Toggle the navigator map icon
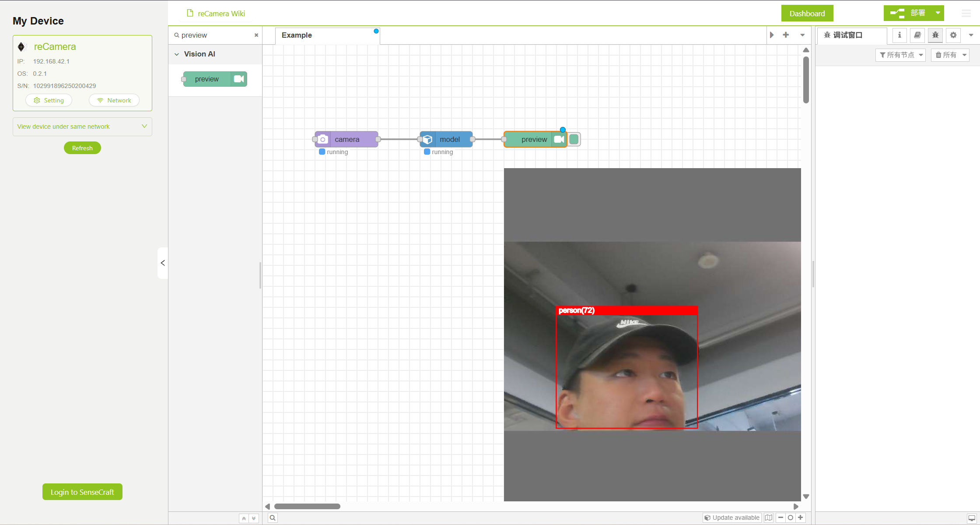This screenshot has width=980, height=525. tap(769, 518)
